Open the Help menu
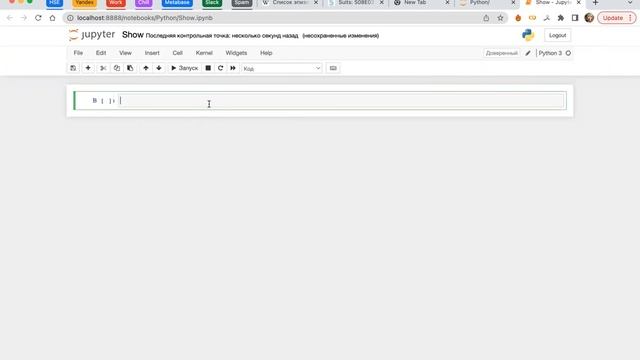The width and height of the screenshot is (640, 360). tap(266, 53)
